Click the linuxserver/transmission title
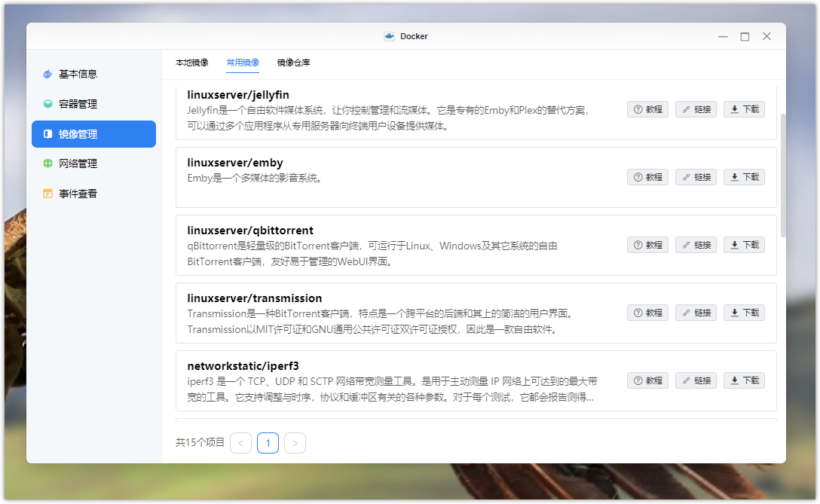Viewport: 820px width, 504px height. 255,298
